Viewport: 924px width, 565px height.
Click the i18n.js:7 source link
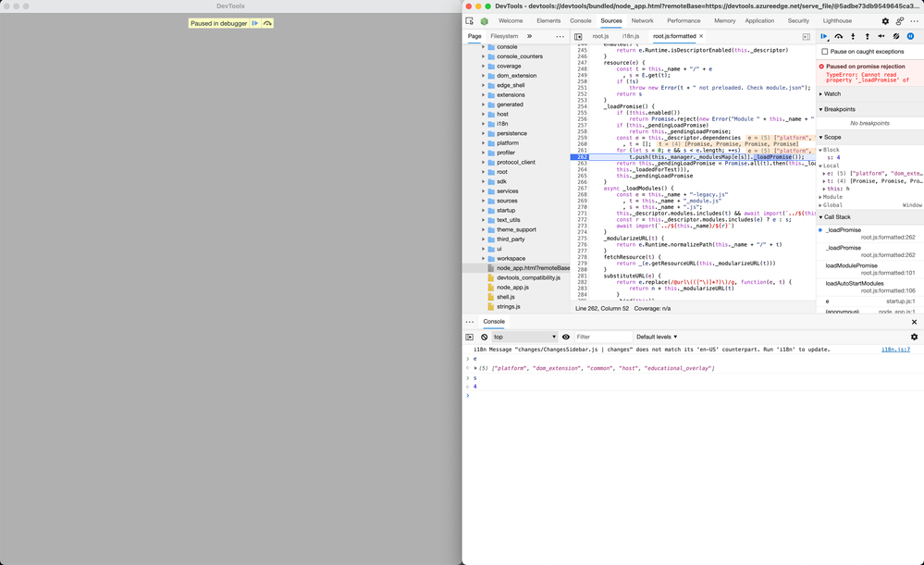894,350
